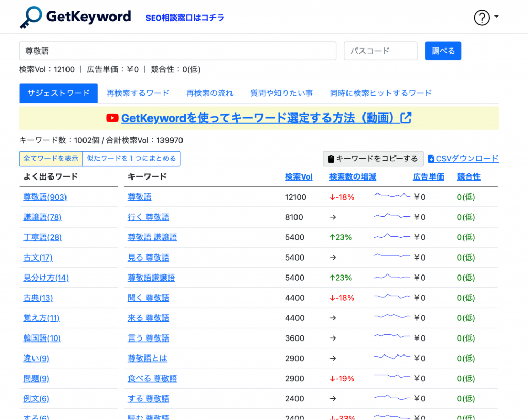
Task: Filter by 丁寧語(28) frequent word
Action: [x=42, y=237]
